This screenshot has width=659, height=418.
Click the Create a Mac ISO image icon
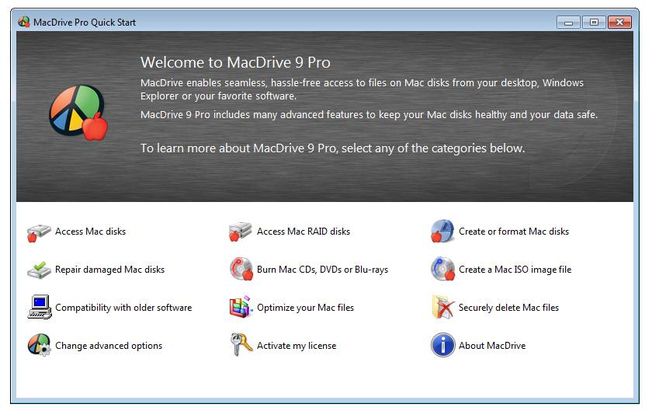tap(443, 269)
